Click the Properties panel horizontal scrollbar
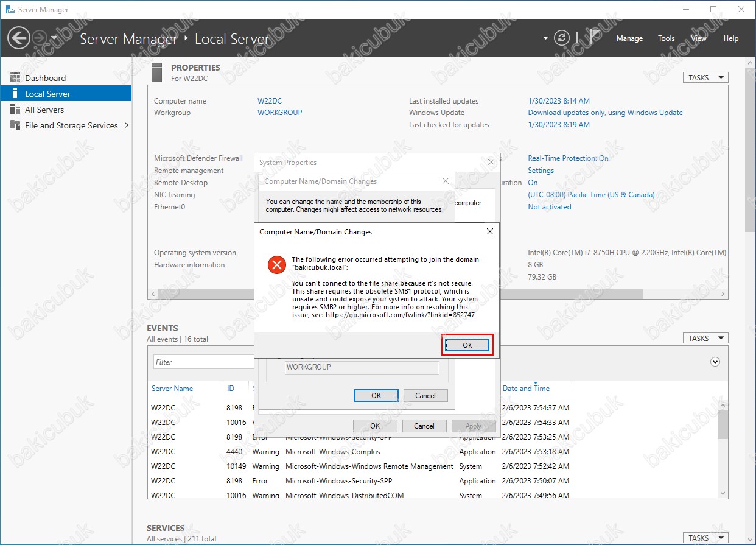The height and width of the screenshot is (545, 756). (x=399, y=294)
